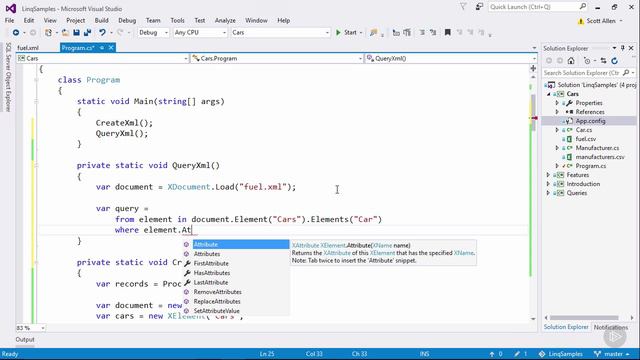Click the publish arrow count in status bar
Screen dimensions: 640x360
coord(496,354)
